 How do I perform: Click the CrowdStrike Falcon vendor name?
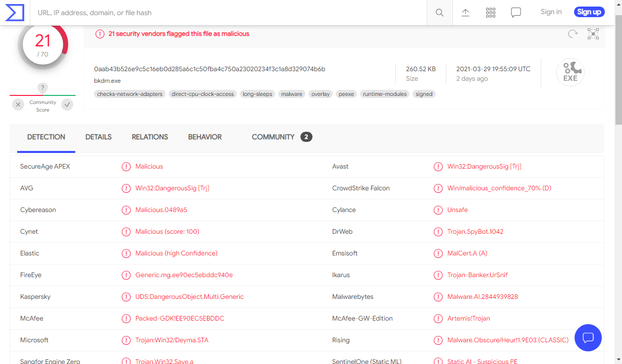(361, 188)
